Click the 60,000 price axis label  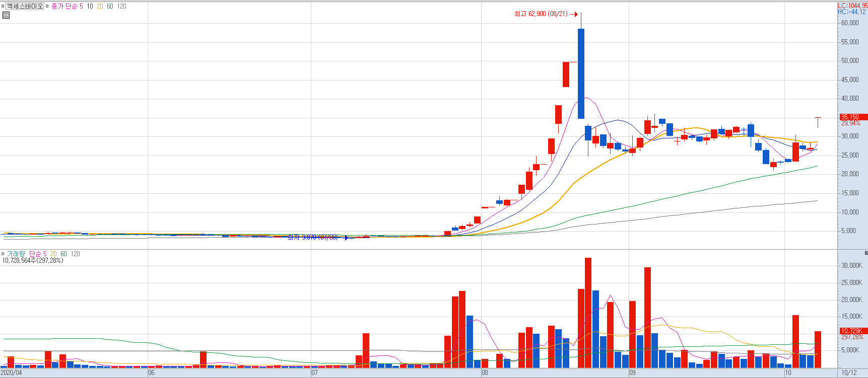[x=850, y=23]
